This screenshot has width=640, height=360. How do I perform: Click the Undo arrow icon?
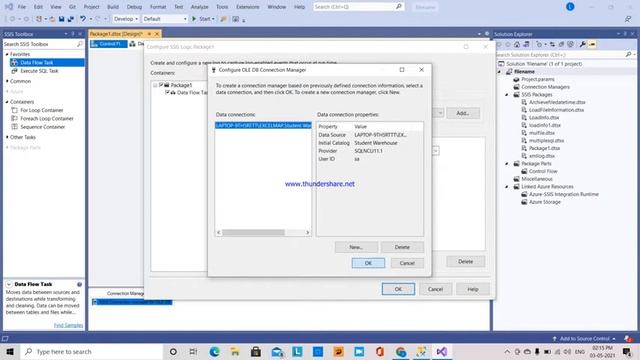[x=83, y=19]
